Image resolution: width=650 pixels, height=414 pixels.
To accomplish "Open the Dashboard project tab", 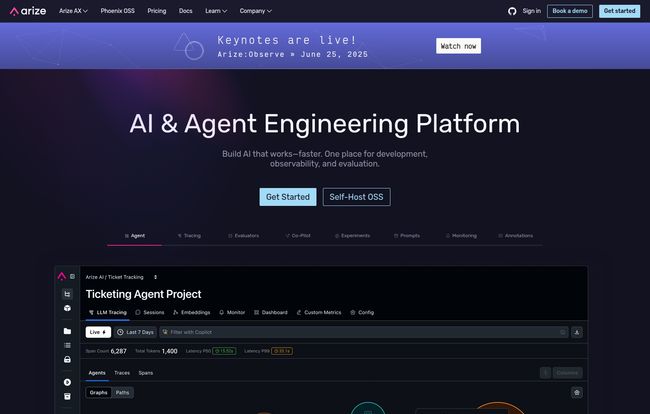I will pyautogui.click(x=271, y=312).
